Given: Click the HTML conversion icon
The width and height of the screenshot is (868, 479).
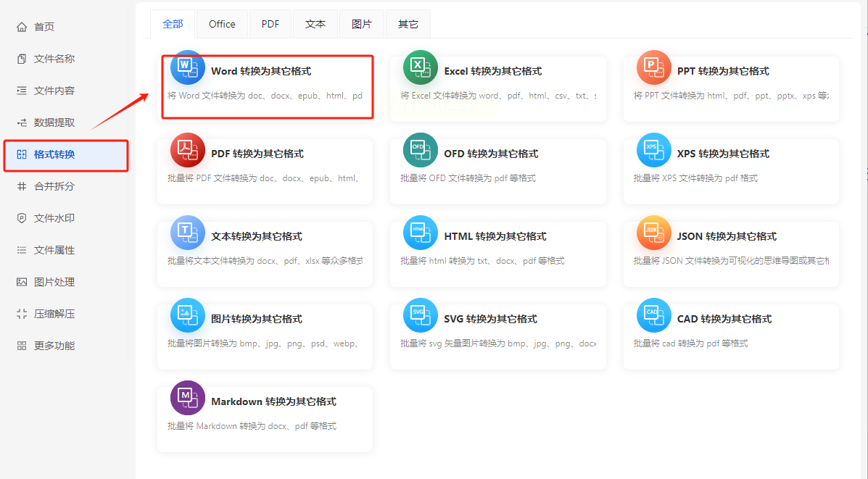Looking at the screenshot, I should [421, 233].
